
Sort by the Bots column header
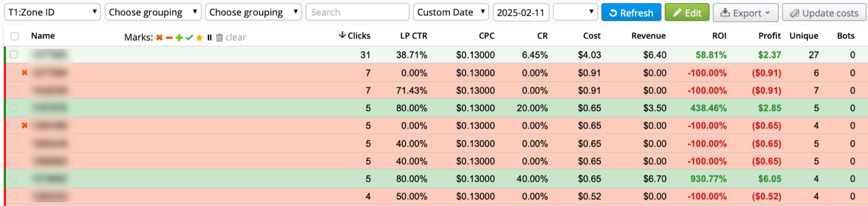(x=846, y=36)
